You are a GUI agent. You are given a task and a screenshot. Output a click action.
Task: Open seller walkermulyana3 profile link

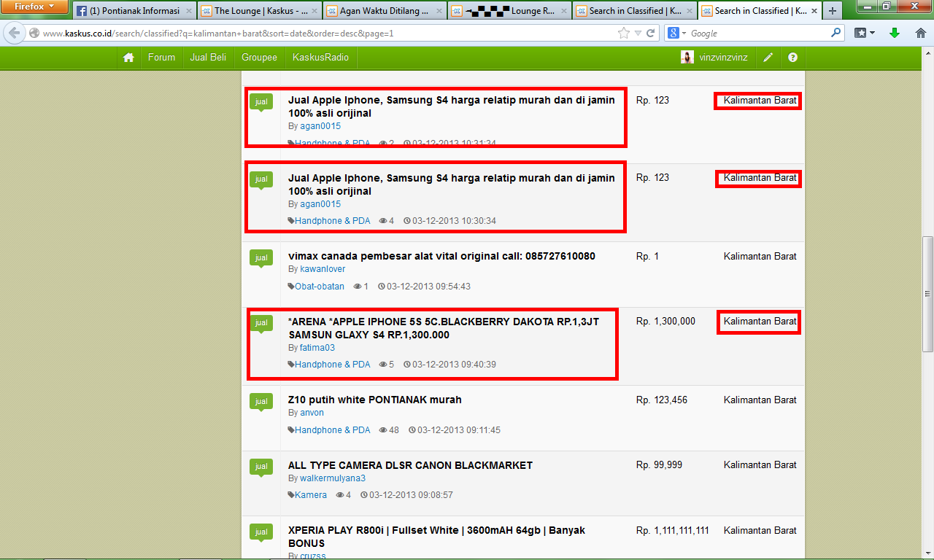[x=333, y=478]
